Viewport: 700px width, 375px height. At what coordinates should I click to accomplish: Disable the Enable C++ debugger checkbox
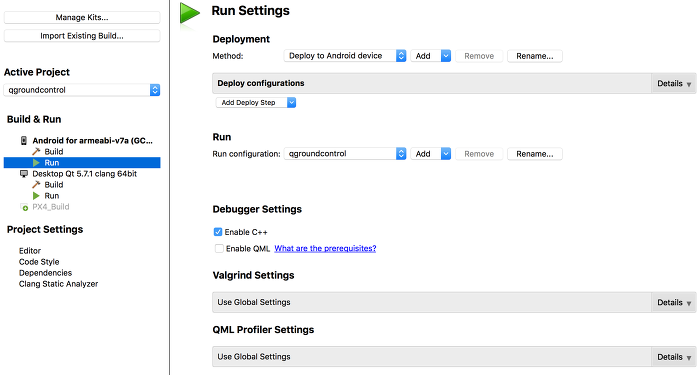click(x=218, y=232)
